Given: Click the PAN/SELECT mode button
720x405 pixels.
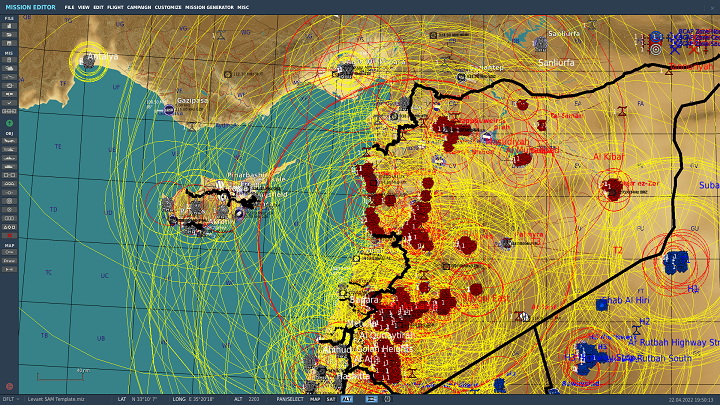Looking at the screenshot, I should coord(290,399).
